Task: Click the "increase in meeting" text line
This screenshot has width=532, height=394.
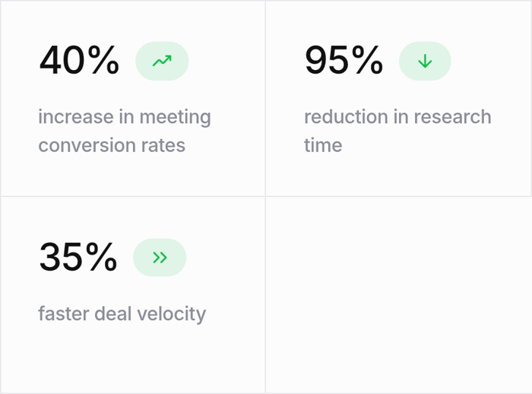Action: (x=125, y=117)
